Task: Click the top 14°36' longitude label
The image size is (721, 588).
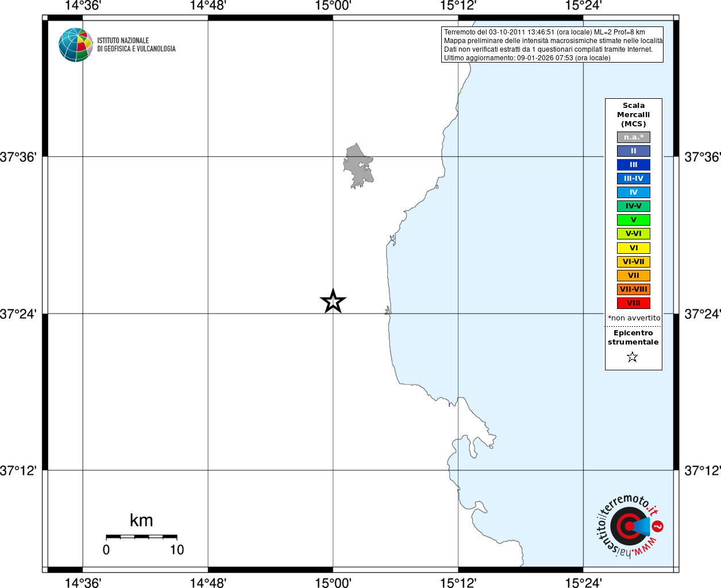Action: pyautogui.click(x=83, y=6)
